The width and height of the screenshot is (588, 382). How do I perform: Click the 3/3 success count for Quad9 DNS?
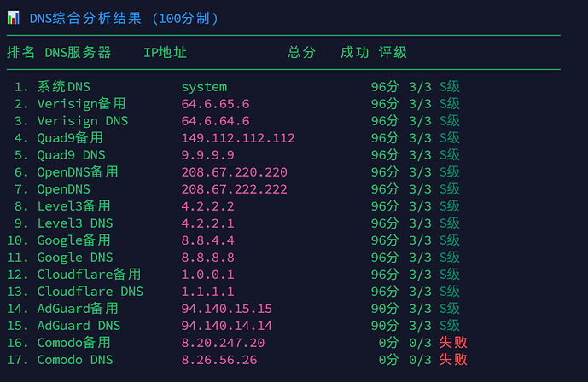[x=421, y=155]
